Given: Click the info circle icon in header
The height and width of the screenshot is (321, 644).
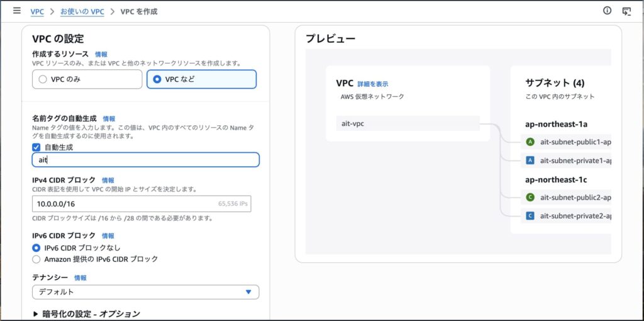Looking at the screenshot, I should pos(607,11).
